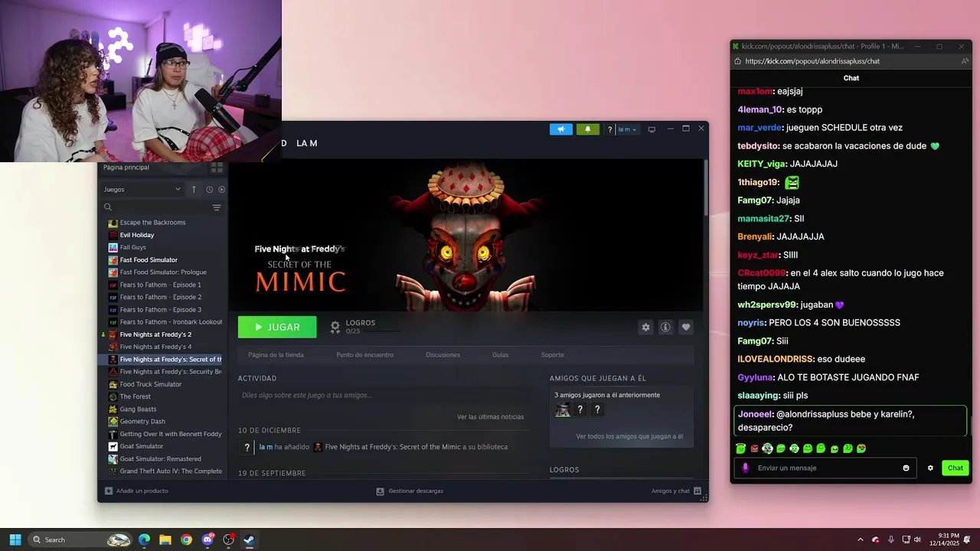Click the Steam content vertical scrollbar
Image resolution: width=980 pixels, height=551 pixels.
click(x=705, y=187)
